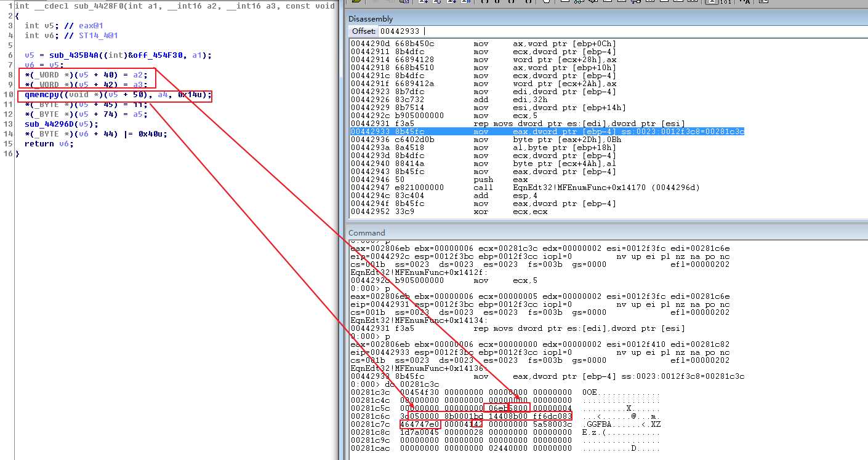
Task: Click the xor ecx,ecx instruction line
Action: tap(445, 212)
